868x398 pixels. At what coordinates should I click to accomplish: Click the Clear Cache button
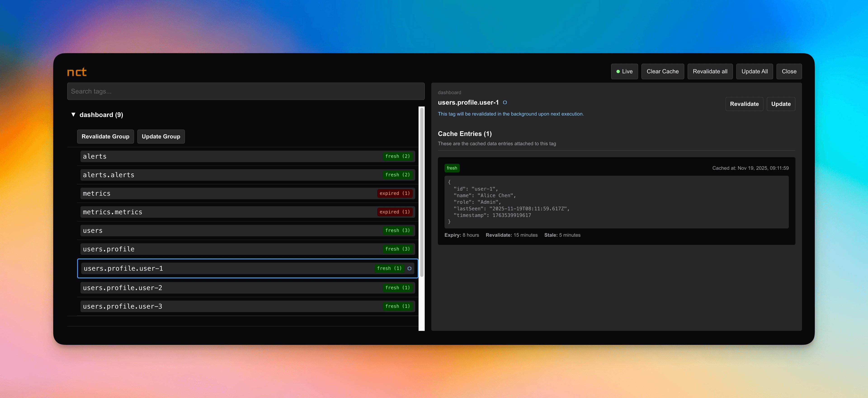click(x=663, y=71)
